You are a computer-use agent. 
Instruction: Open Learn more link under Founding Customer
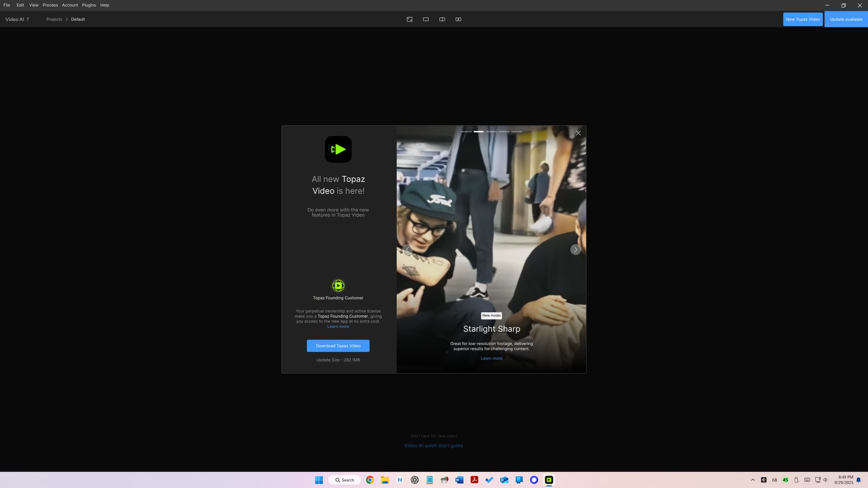(x=338, y=327)
